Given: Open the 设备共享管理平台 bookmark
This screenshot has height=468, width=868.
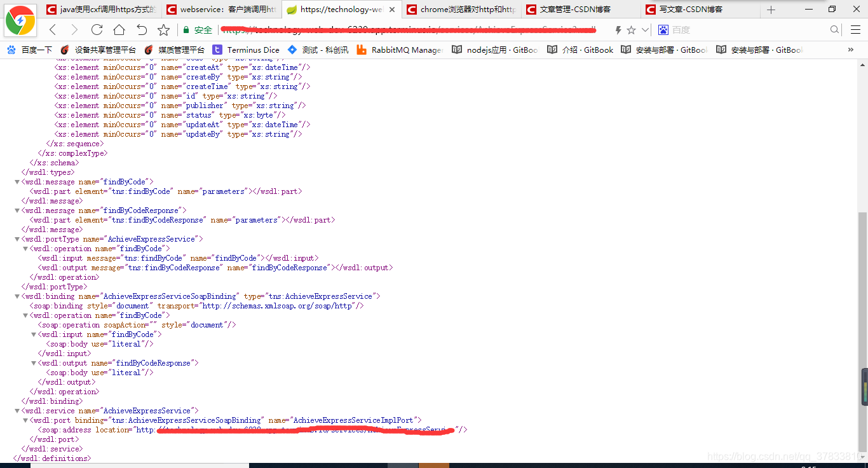Looking at the screenshot, I should pyautogui.click(x=98, y=50).
